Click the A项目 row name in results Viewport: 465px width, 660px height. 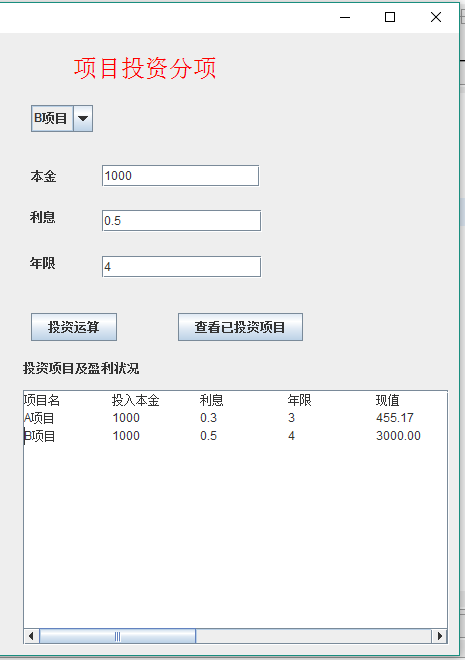[39, 418]
